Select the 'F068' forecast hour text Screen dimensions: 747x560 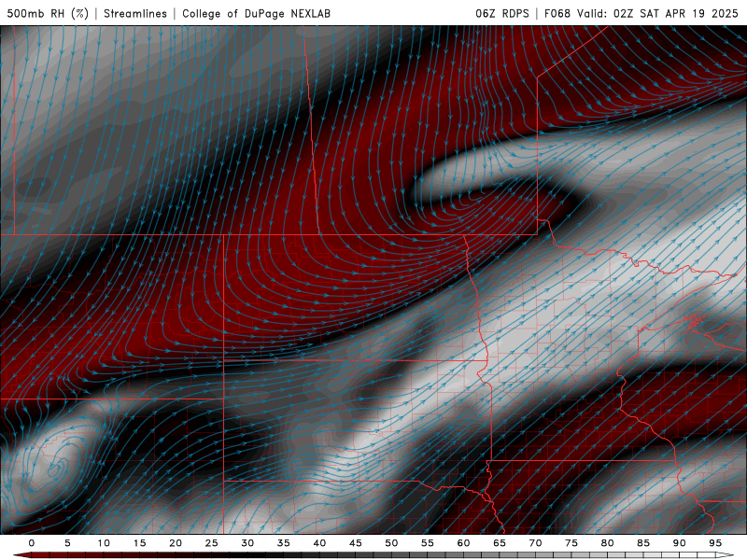pos(557,14)
